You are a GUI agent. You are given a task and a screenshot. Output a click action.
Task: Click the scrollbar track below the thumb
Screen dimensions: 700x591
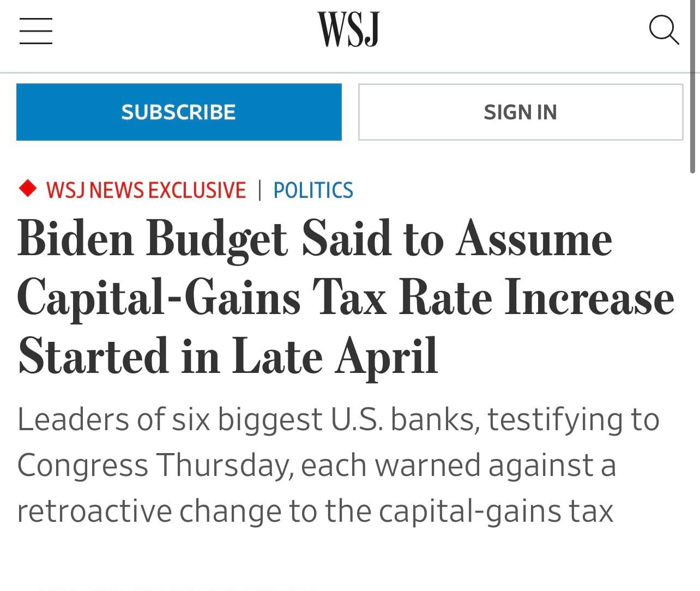[692, 382]
